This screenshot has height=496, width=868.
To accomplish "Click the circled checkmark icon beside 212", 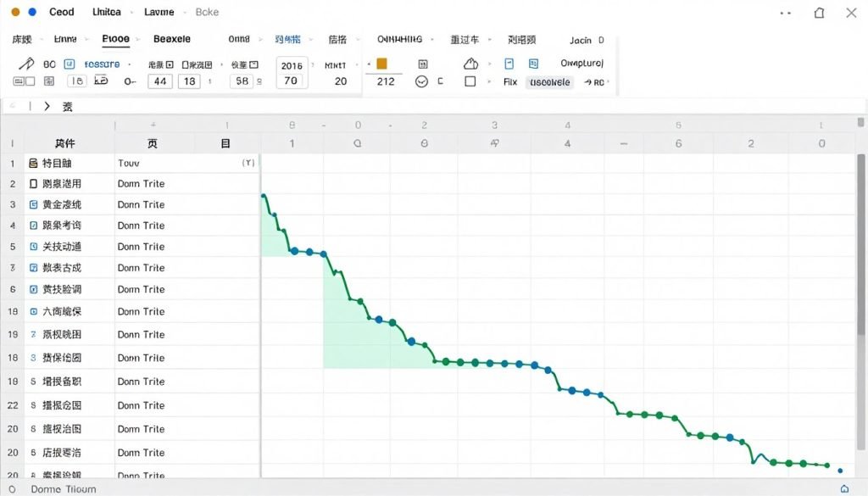I will click(x=421, y=82).
